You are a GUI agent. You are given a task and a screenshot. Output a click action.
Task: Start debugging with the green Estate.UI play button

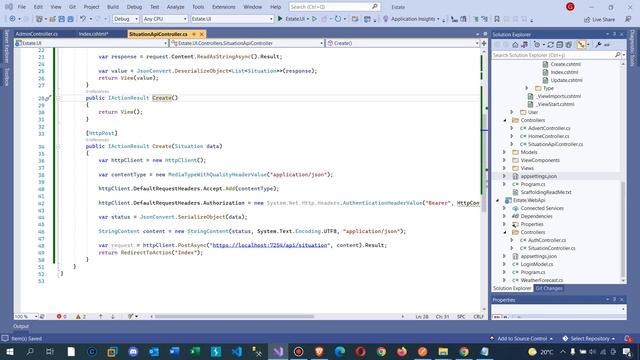280,19
